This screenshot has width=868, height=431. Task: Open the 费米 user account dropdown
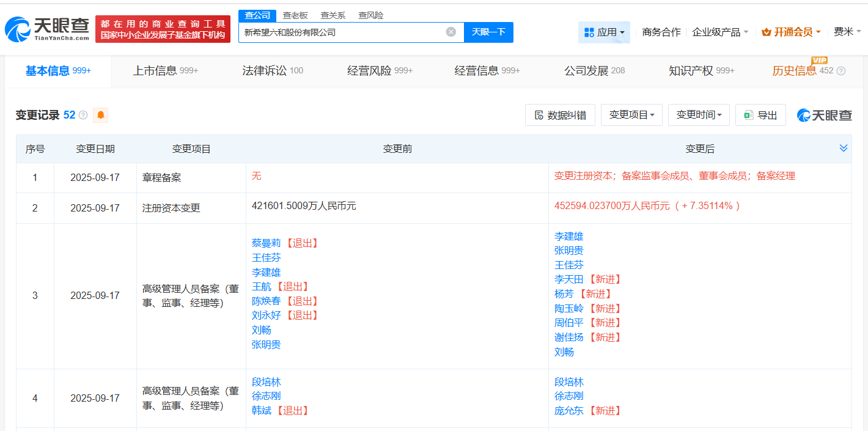click(x=847, y=32)
